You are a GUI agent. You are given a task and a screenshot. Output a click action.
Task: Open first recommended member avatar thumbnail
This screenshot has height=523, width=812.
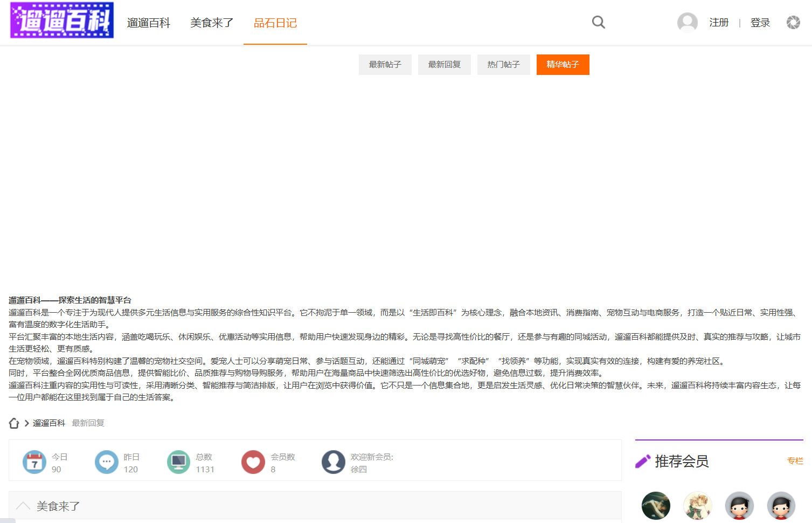656,506
